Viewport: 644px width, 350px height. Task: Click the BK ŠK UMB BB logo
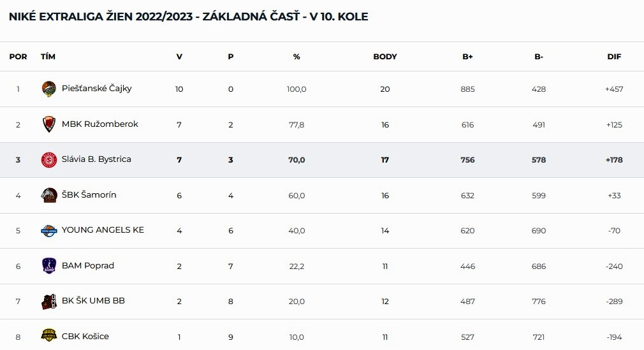(x=49, y=302)
